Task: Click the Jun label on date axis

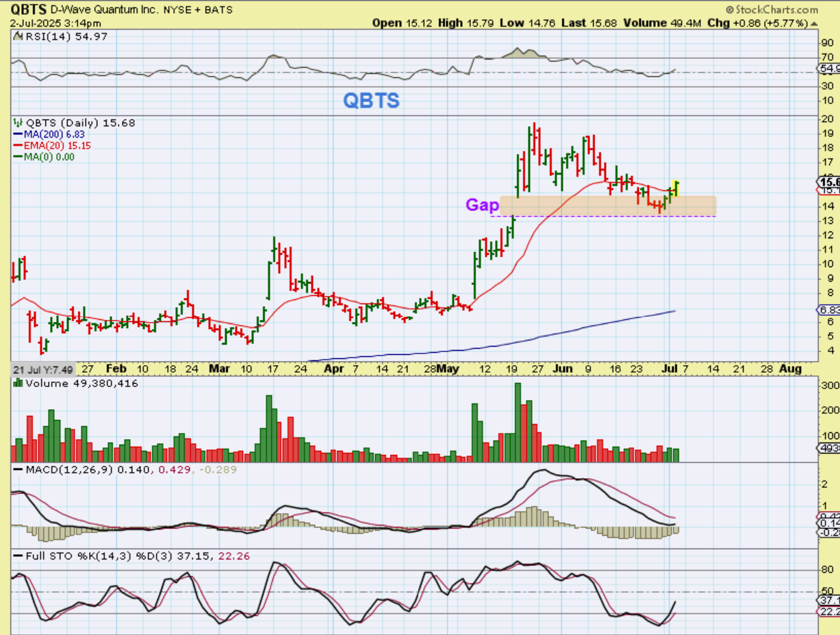Action: 563,369
